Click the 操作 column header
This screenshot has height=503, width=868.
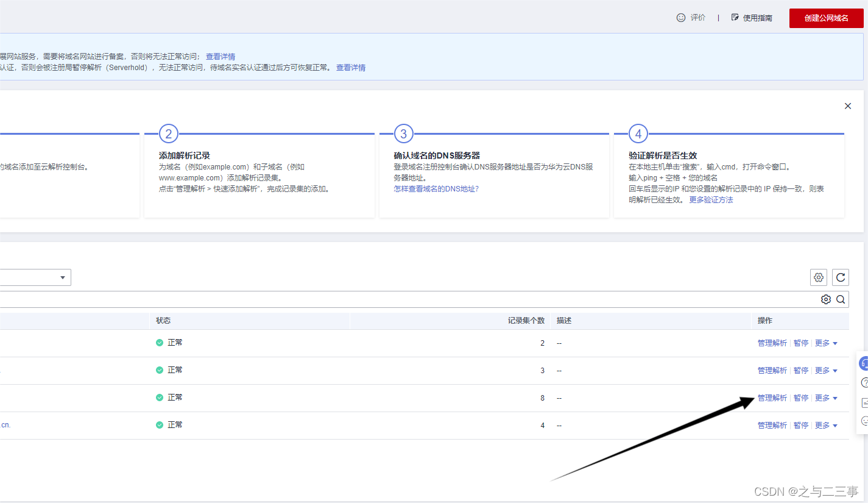[x=765, y=321]
